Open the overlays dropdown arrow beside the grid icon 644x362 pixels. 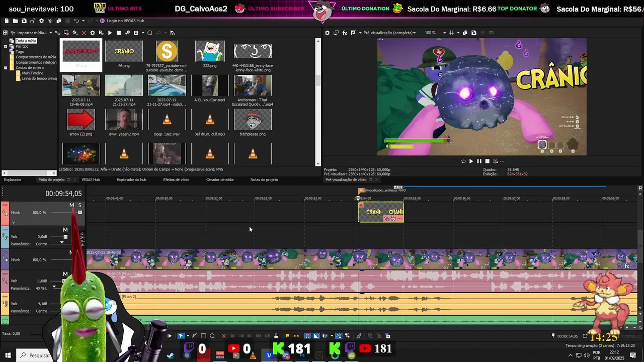tap(458, 33)
